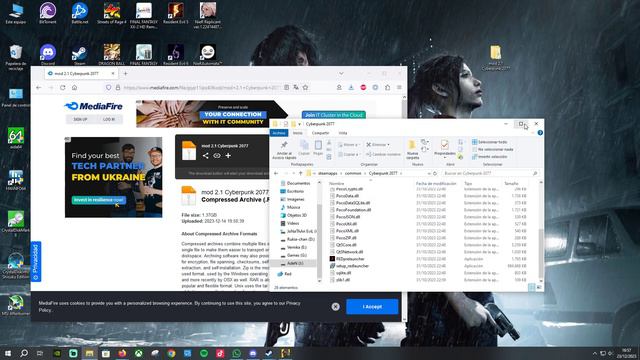Pin to Acceso rápido in Explorer ribbon
640x360 pixels.
click(x=284, y=150)
